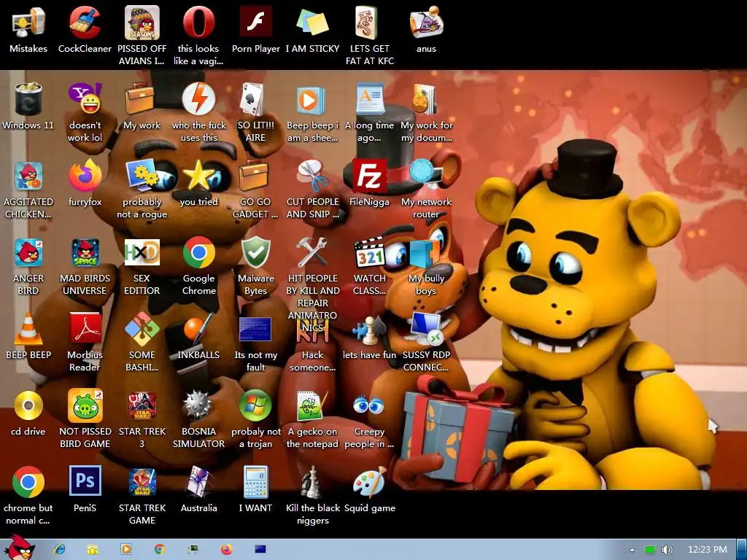Click the 12:23 PM taskbar clock
Viewport: 747px width, 560px height.
click(708, 550)
